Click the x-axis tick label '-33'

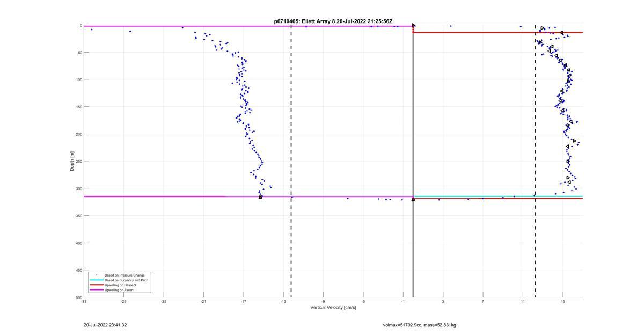tap(84, 301)
